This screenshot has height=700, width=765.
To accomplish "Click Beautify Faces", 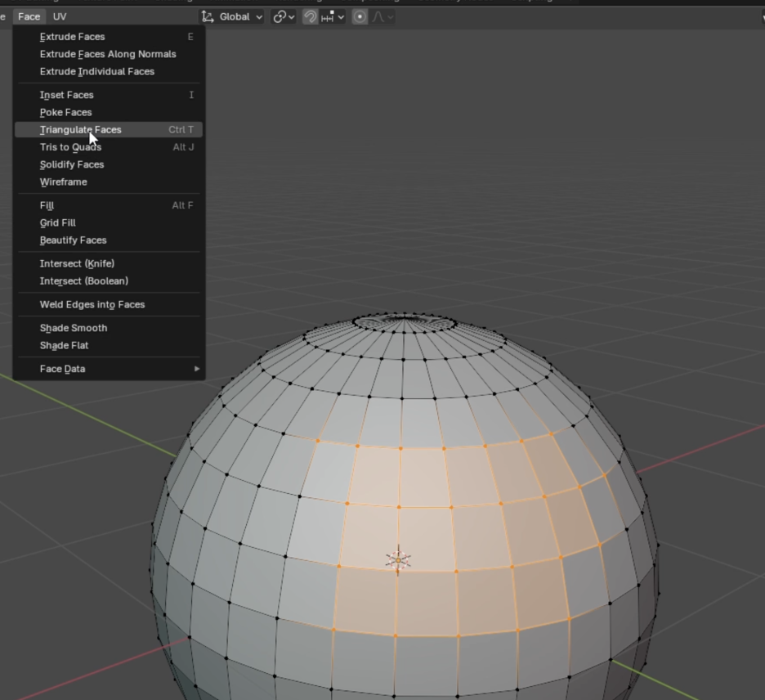I will 109,240.
